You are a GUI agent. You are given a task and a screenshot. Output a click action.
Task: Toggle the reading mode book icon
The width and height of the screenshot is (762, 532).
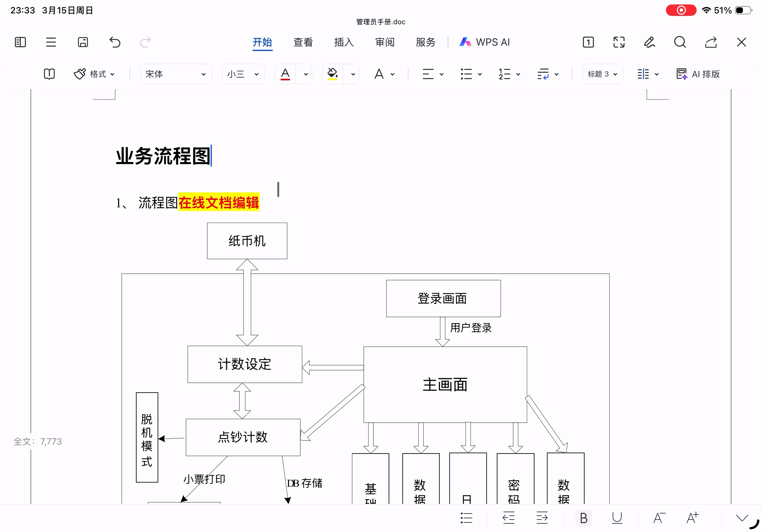coord(49,74)
